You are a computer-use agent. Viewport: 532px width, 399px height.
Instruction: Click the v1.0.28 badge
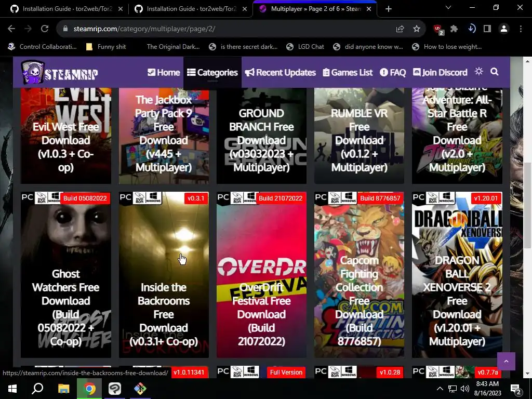click(x=390, y=372)
